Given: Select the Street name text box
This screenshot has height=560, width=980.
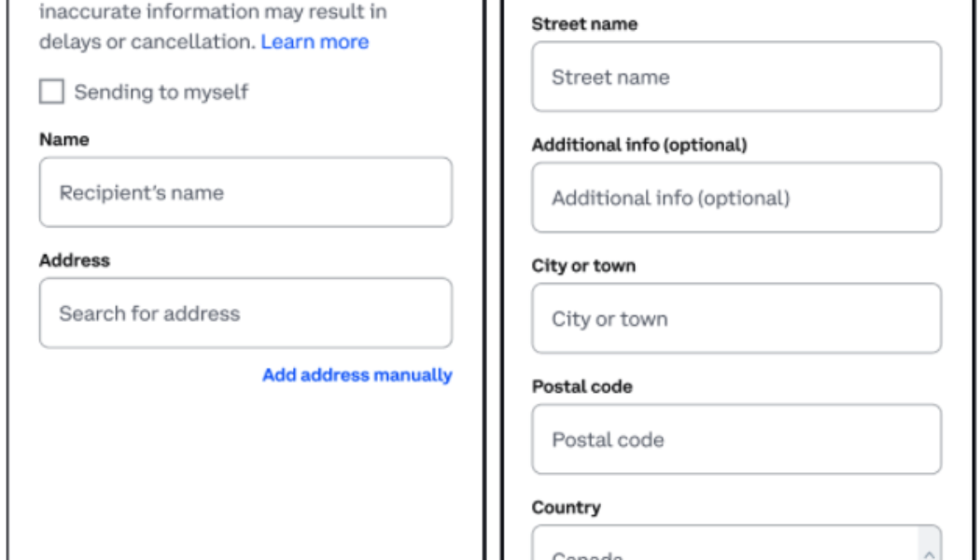Looking at the screenshot, I should pos(735,77).
